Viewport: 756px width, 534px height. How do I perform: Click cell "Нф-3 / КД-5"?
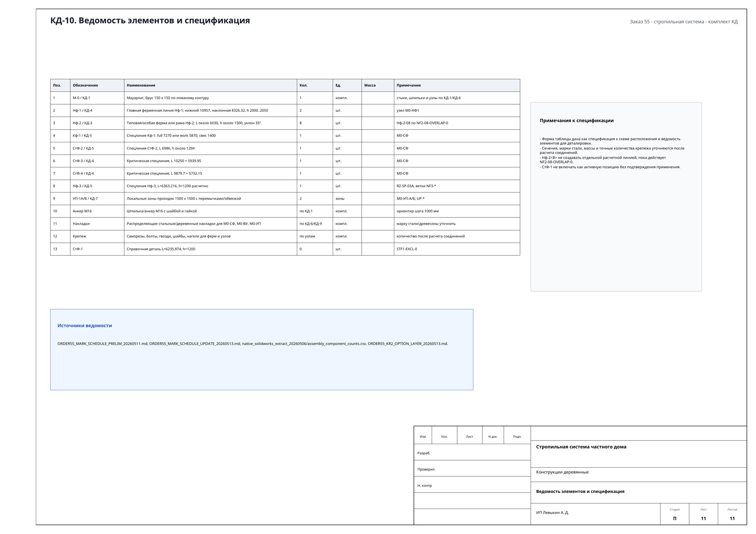click(97, 186)
